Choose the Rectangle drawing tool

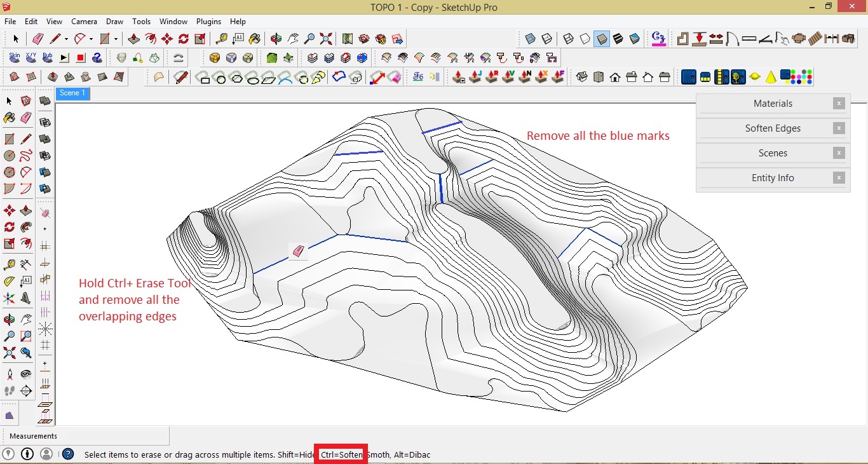(x=104, y=39)
